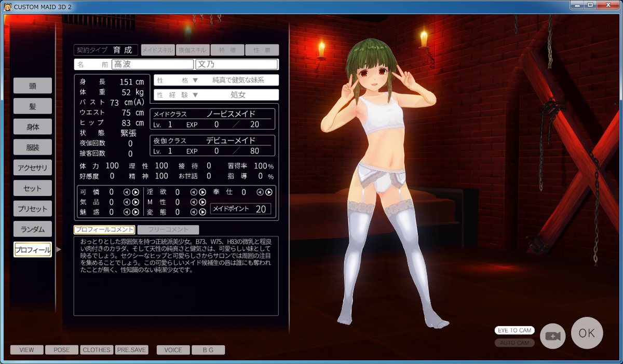Decrease the 奉仕 stat with left arrow

[x=260, y=192]
